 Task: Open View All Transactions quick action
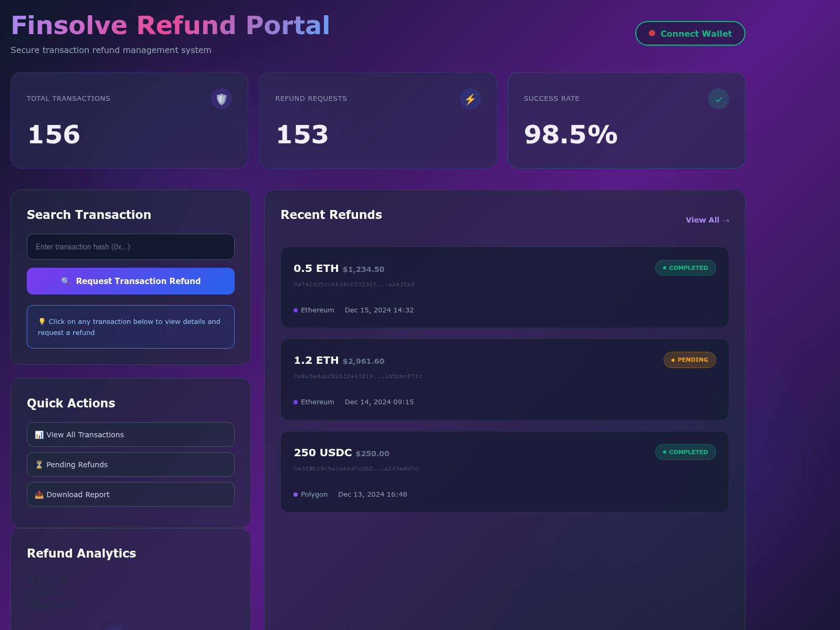(x=131, y=435)
